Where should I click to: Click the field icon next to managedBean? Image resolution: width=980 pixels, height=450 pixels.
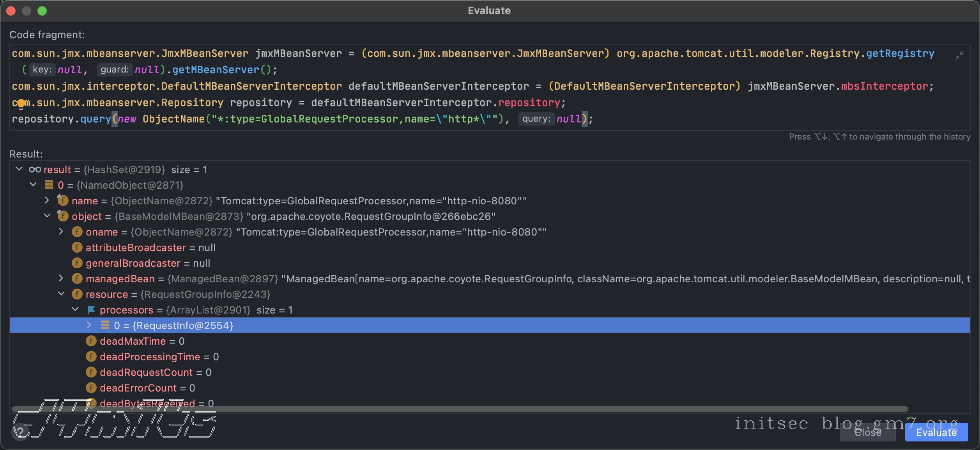[x=77, y=279]
